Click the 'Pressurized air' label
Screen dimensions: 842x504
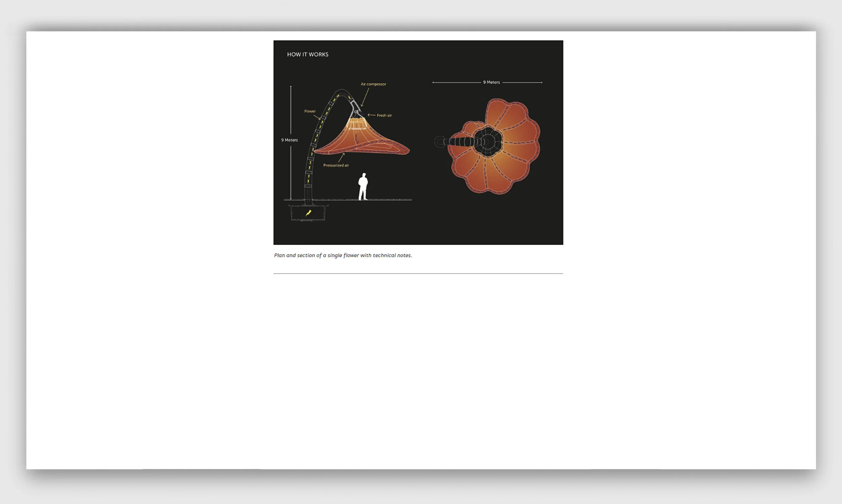335,165
